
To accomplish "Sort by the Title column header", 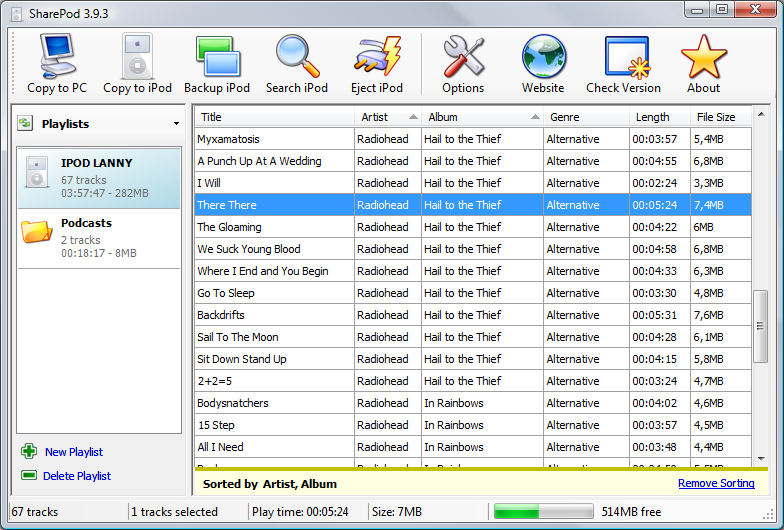I will [x=274, y=117].
